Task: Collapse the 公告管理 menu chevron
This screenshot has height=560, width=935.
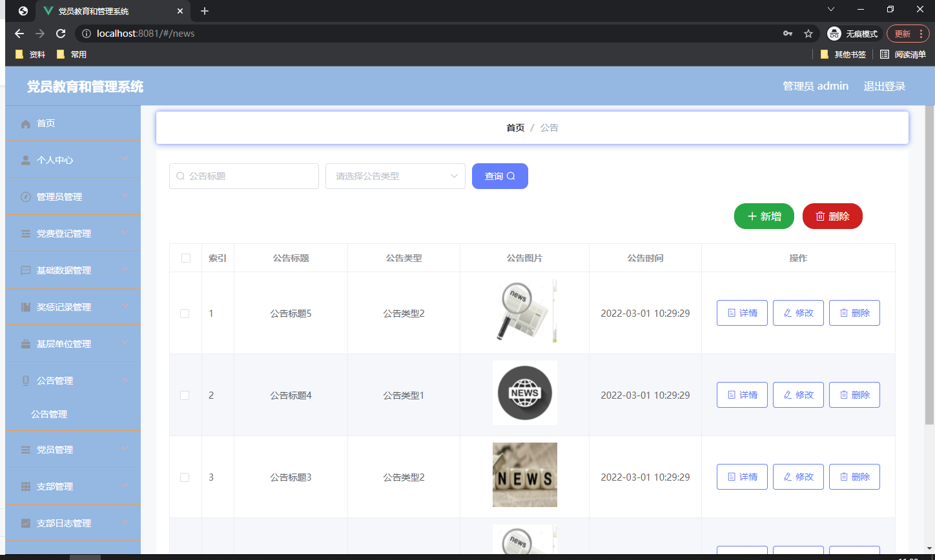Action: click(x=125, y=380)
